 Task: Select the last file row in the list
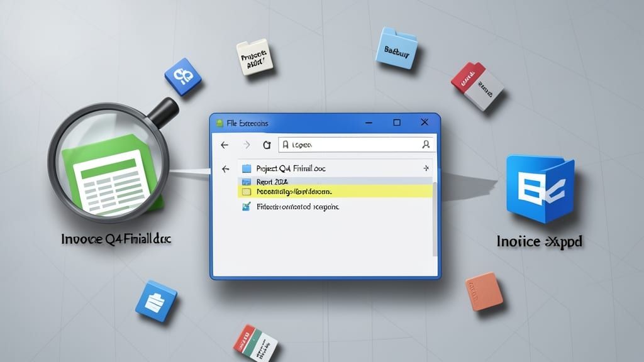(x=335, y=206)
